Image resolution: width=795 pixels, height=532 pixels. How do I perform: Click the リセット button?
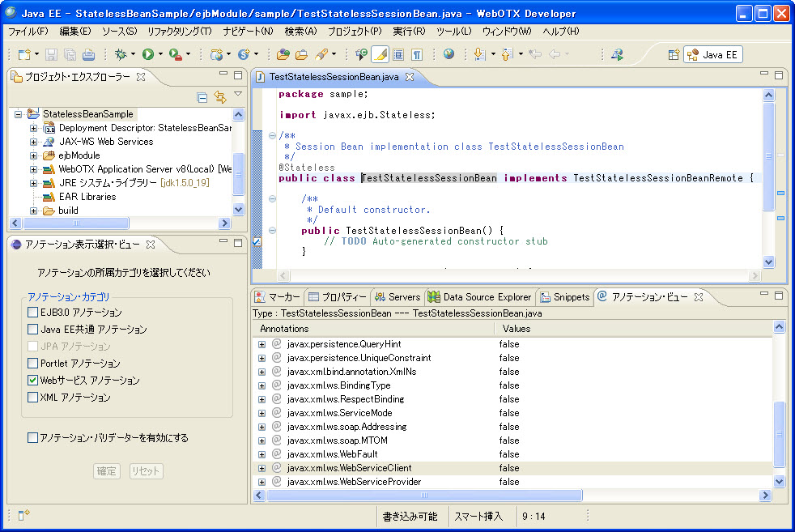pyautogui.click(x=147, y=471)
